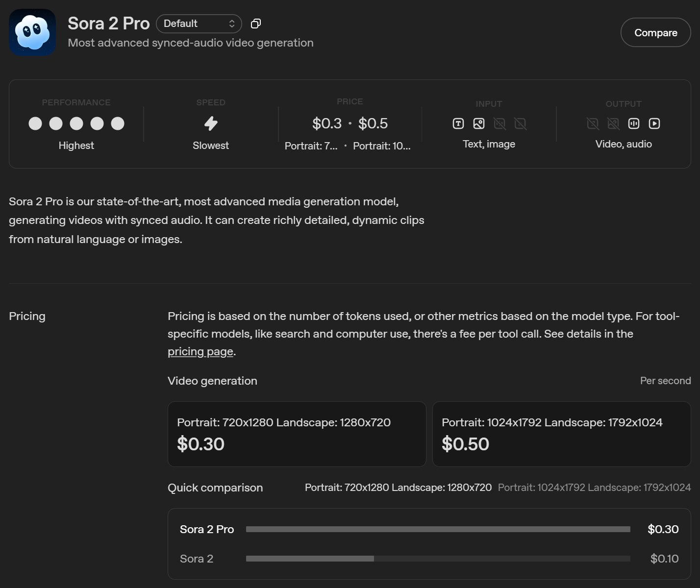Select the $0.50 video generation price card

[x=561, y=434]
